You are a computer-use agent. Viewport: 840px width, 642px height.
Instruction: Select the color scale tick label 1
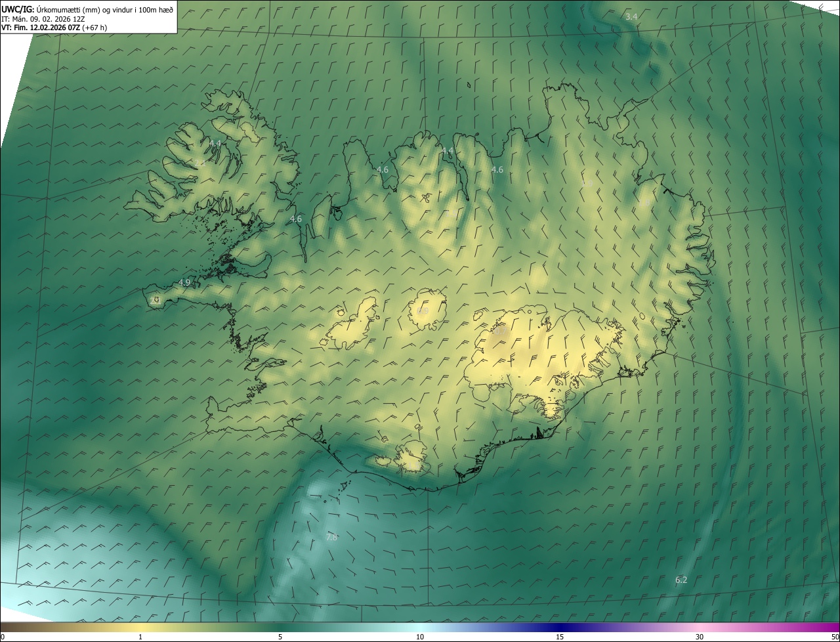tap(140, 637)
